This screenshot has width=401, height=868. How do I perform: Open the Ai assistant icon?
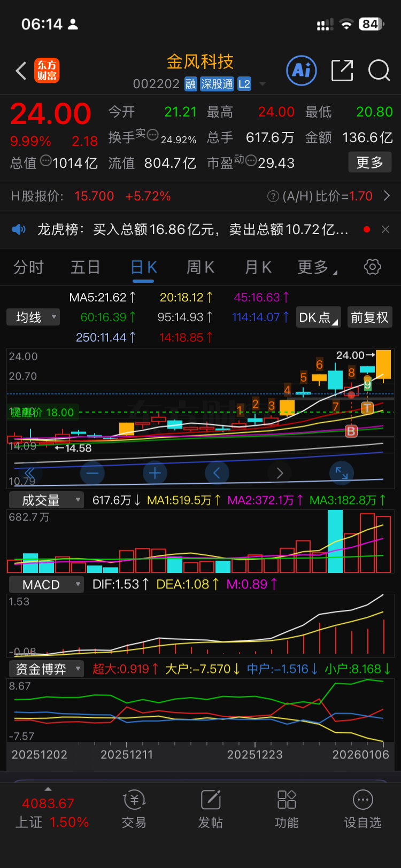[302, 70]
